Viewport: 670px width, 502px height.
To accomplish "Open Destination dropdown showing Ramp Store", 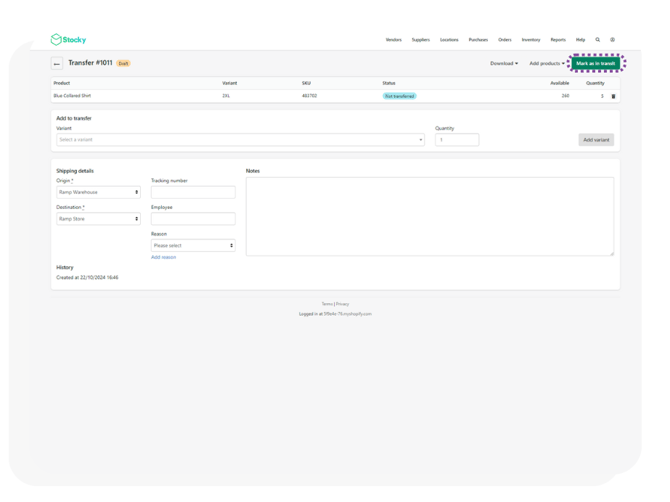I will (98, 219).
